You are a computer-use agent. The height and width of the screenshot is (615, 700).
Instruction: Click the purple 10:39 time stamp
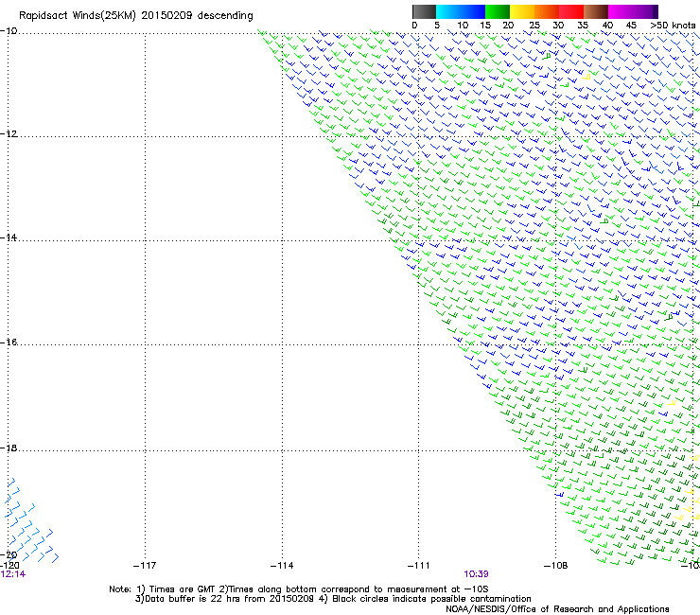tap(476, 574)
